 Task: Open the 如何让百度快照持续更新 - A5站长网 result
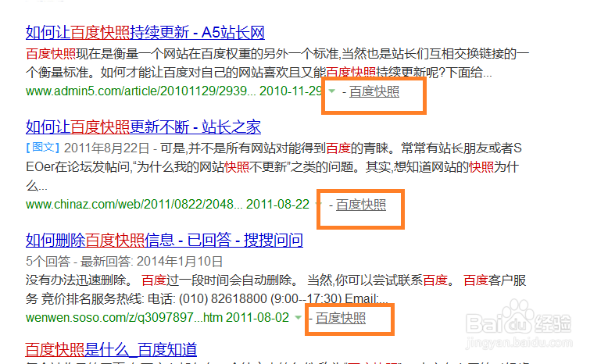tap(145, 32)
